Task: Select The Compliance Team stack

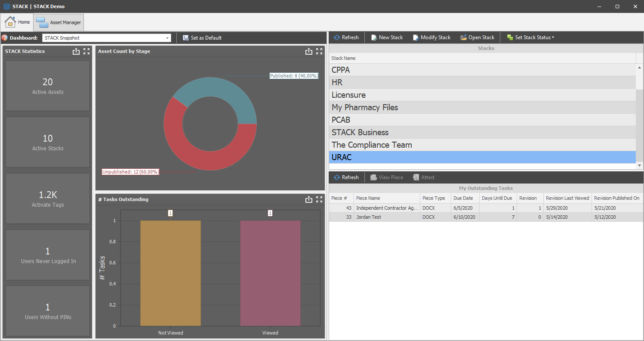Action: (482, 145)
